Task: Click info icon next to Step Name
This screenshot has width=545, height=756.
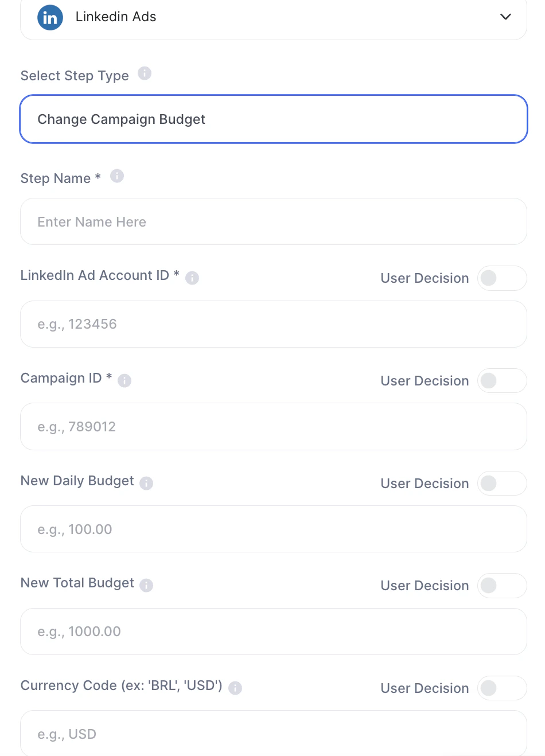Action: coord(117,176)
